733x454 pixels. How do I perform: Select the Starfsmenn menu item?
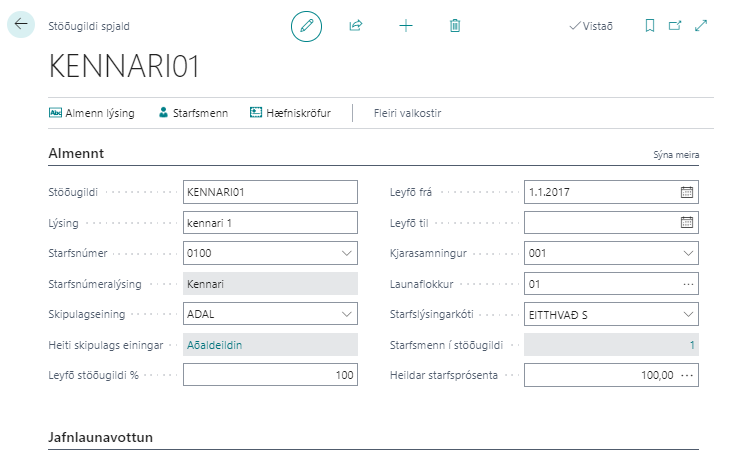[x=193, y=113]
